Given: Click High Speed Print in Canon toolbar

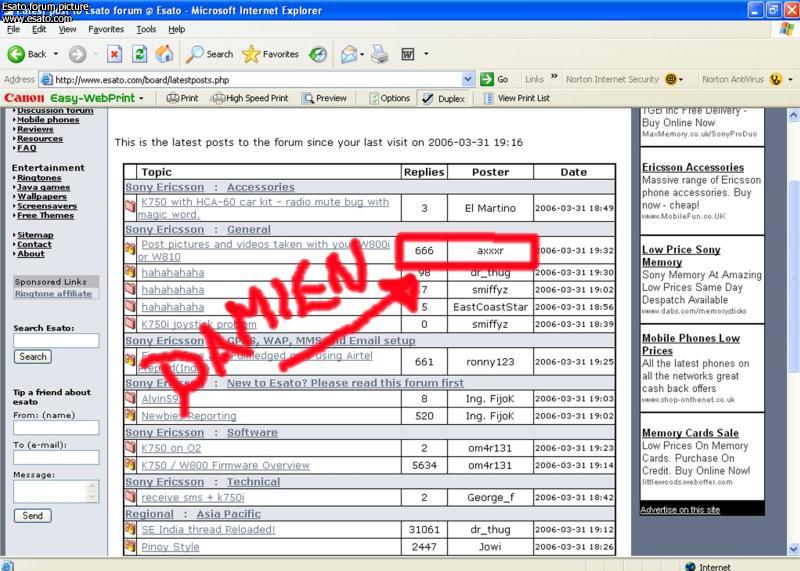Looking at the screenshot, I should point(250,98).
